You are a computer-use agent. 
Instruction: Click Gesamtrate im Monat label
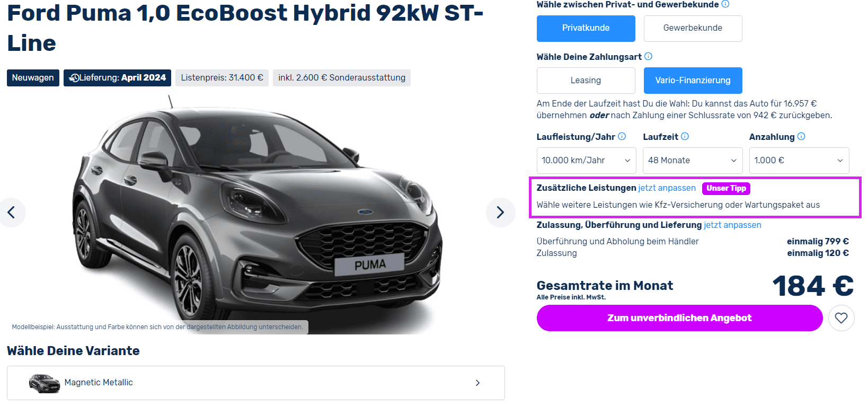coord(605,286)
